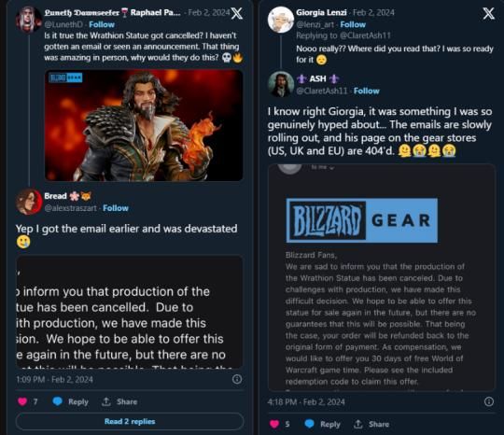Image resolution: width=504 pixels, height=435 pixels.
Task: Open LunethD's profile avatar
Action: click(29, 20)
